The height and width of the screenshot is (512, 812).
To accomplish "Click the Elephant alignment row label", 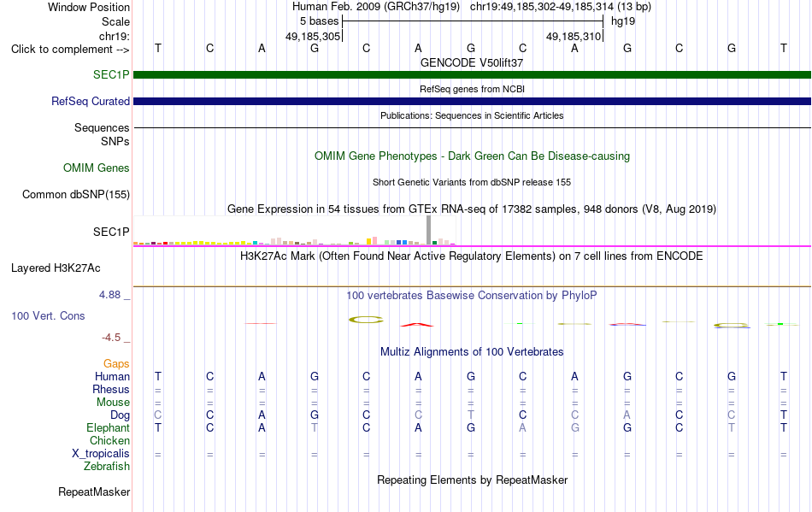I will coord(109,427).
